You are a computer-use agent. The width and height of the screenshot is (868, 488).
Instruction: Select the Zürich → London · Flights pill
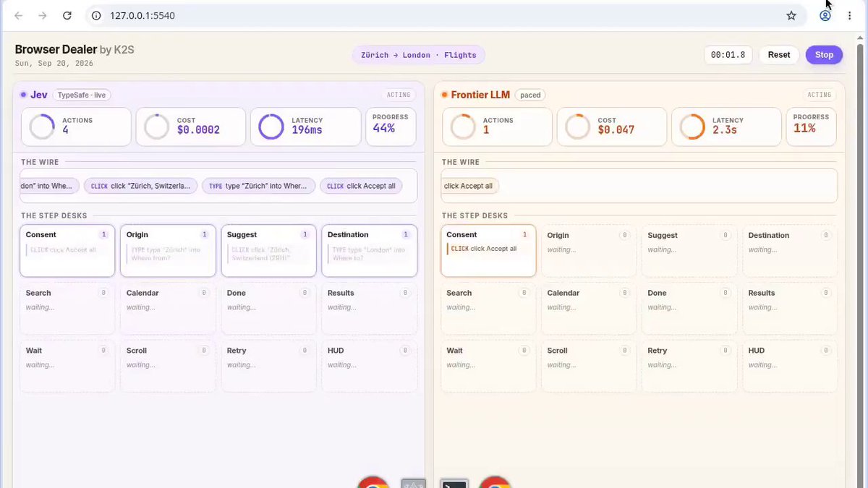419,55
